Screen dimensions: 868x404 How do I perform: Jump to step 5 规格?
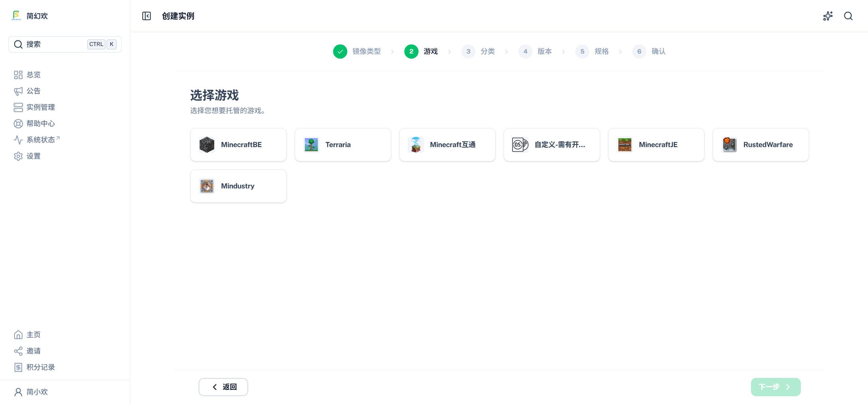point(592,52)
